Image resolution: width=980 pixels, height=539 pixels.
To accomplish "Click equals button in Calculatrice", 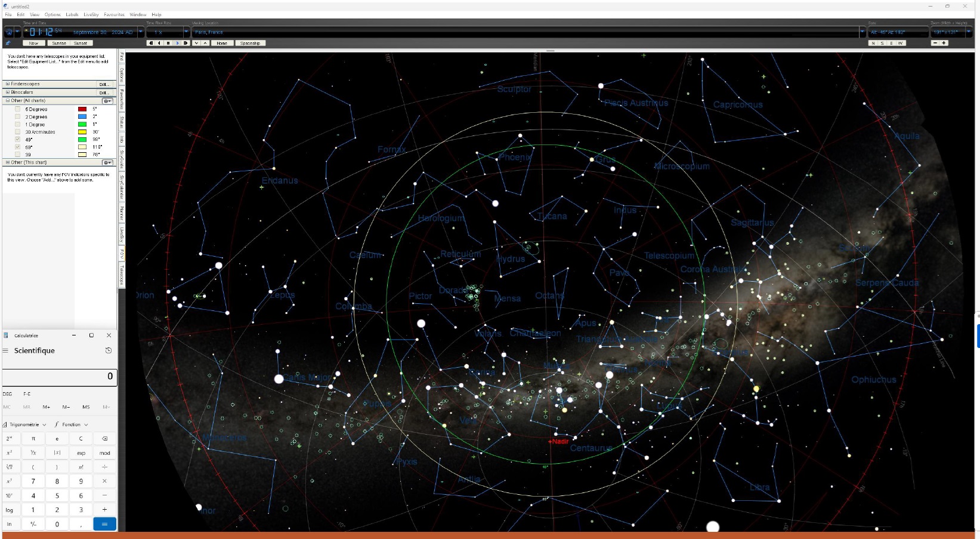I will point(104,524).
